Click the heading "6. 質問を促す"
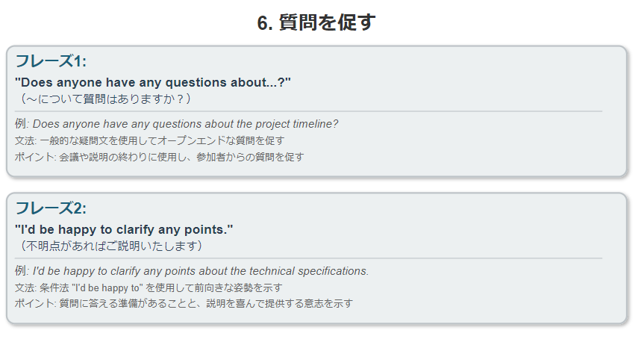Viewport: 644px width, 345px height. (x=316, y=23)
